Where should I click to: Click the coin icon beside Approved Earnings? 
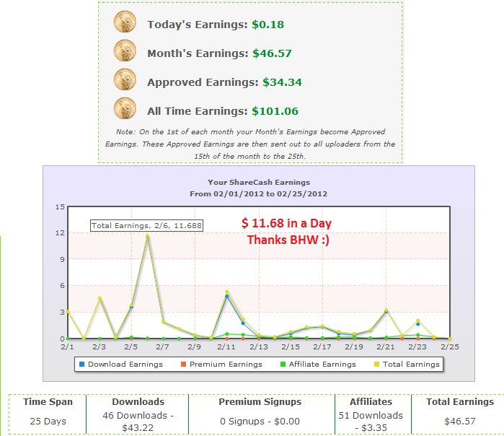point(125,79)
